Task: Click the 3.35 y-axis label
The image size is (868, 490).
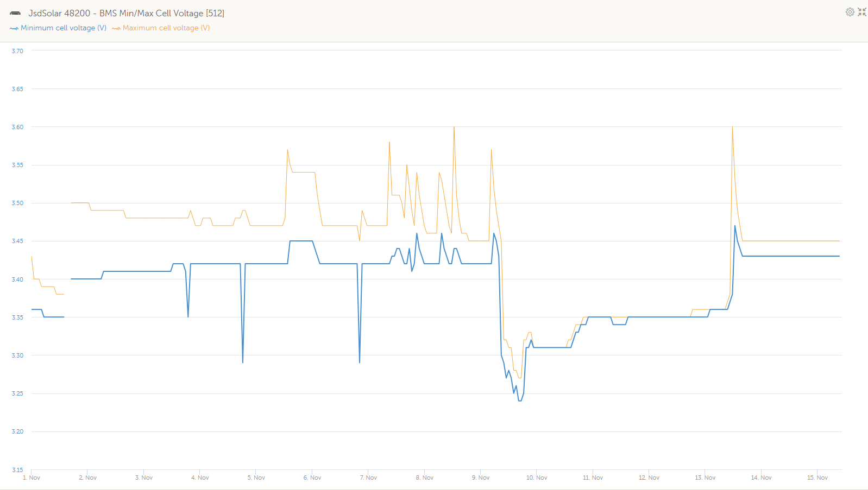Action: tap(17, 317)
